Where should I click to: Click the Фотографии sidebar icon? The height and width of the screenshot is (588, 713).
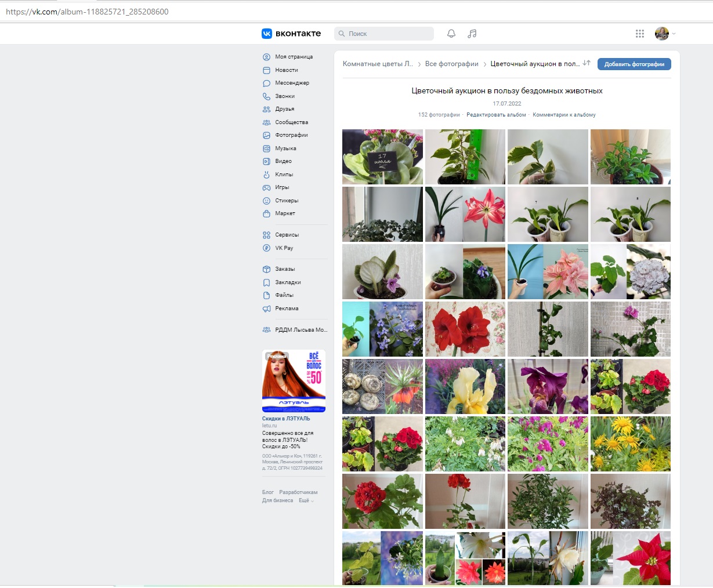(x=267, y=135)
